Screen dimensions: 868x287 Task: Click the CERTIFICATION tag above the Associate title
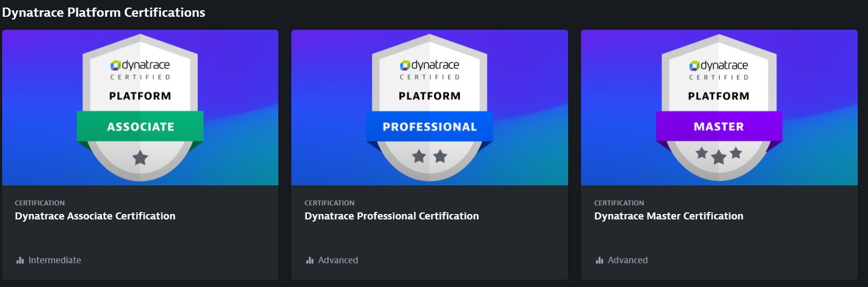39,203
